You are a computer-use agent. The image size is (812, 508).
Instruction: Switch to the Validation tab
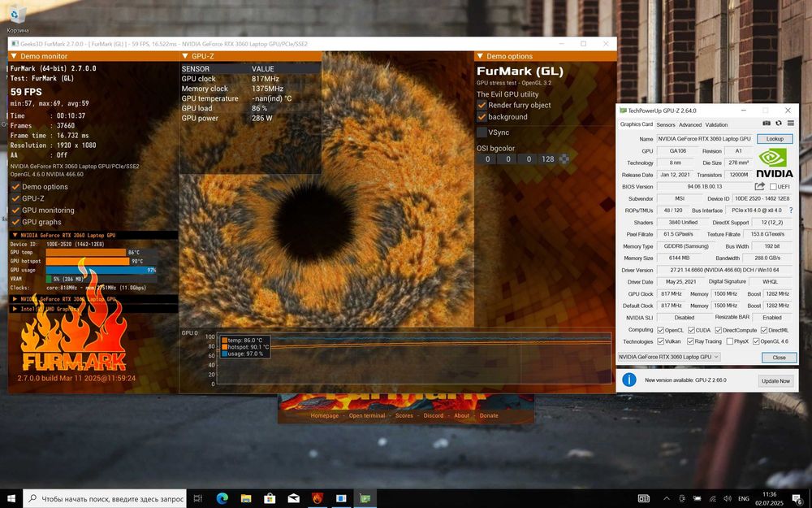tap(716, 125)
